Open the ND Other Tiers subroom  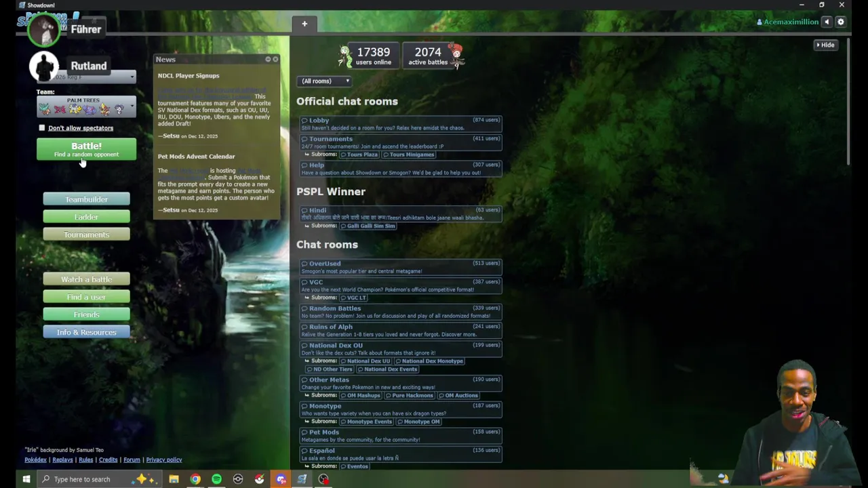coord(330,369)
